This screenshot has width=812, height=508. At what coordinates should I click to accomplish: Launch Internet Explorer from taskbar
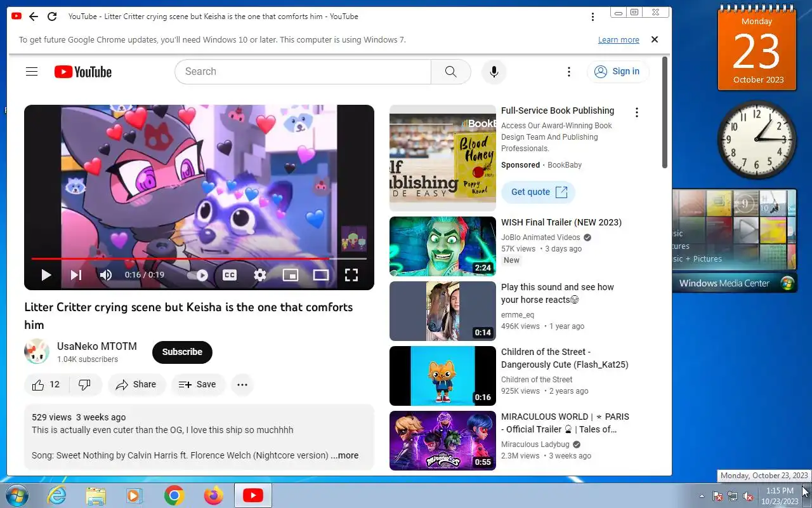(x=57, y=495)
